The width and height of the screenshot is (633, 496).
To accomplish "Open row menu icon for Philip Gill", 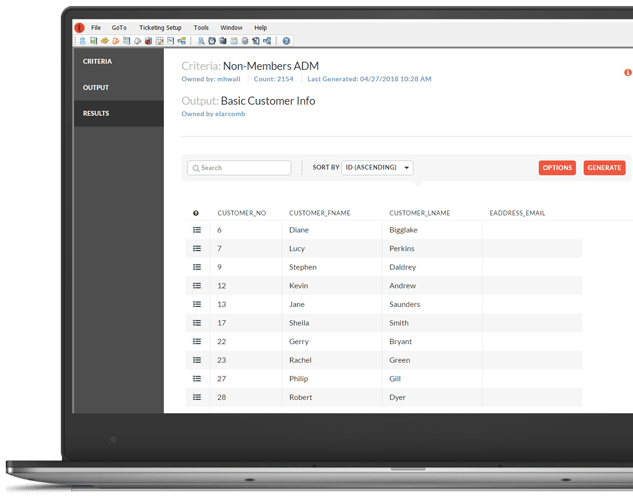I will tap(197, 378).
